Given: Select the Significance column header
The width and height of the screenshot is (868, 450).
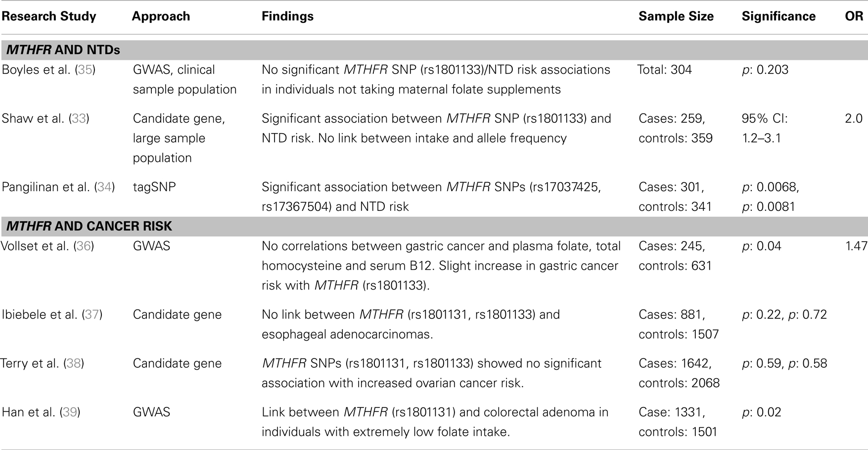Looking at the screenshot, I should coord(778,16).
